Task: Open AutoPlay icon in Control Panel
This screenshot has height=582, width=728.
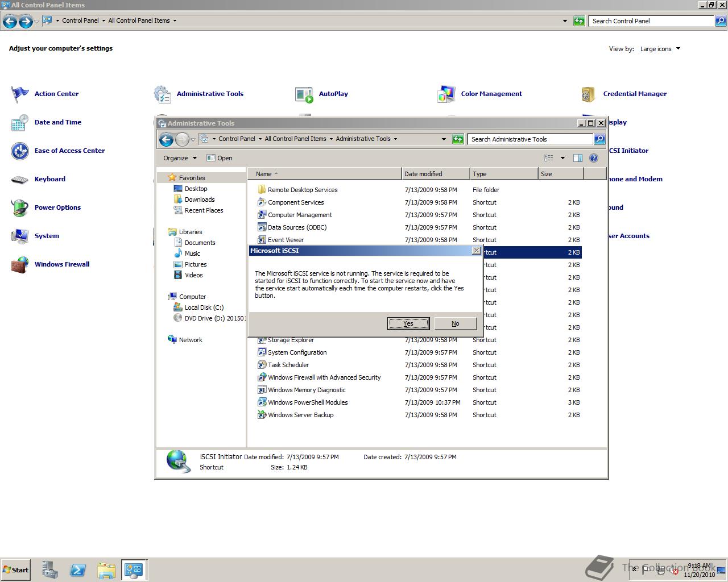Action: (304, 94)
